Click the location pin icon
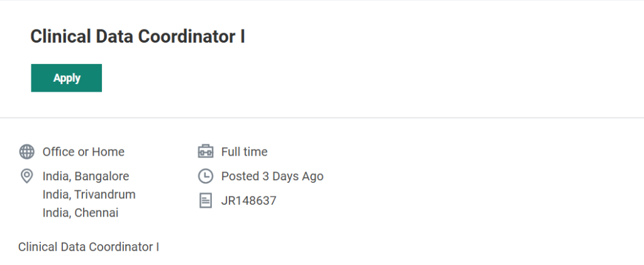 click(x=27, y=176)
